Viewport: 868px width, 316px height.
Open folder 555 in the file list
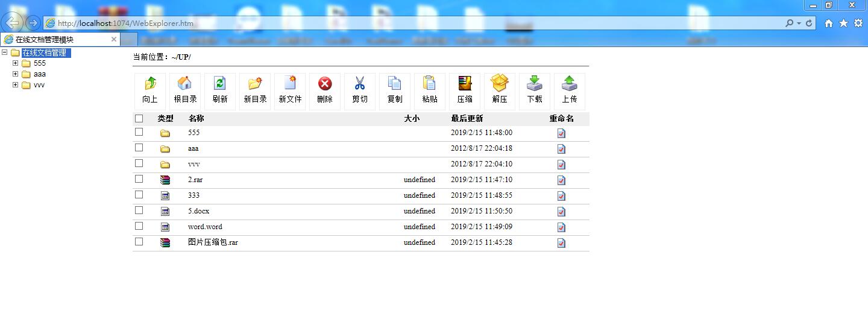(193, 133)
